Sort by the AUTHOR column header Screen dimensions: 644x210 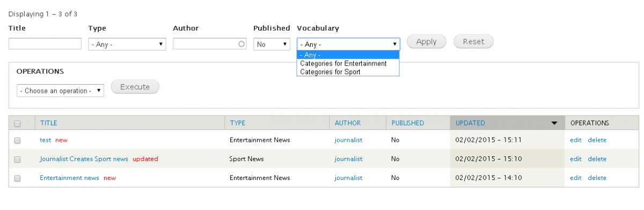point(348,123)
